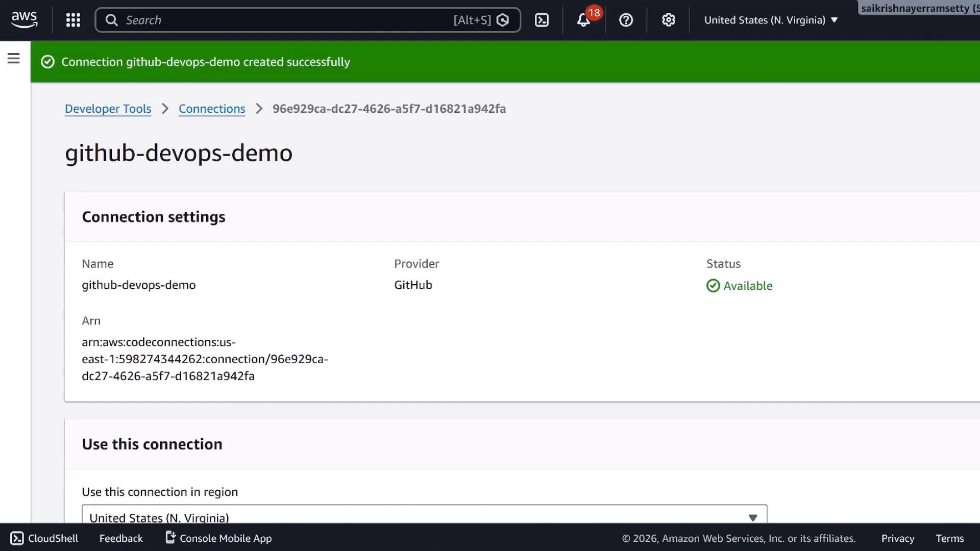The image size is (980, 551).
Task: Go to the Developer Tools breadcrumb
Action: pos(108,109)
